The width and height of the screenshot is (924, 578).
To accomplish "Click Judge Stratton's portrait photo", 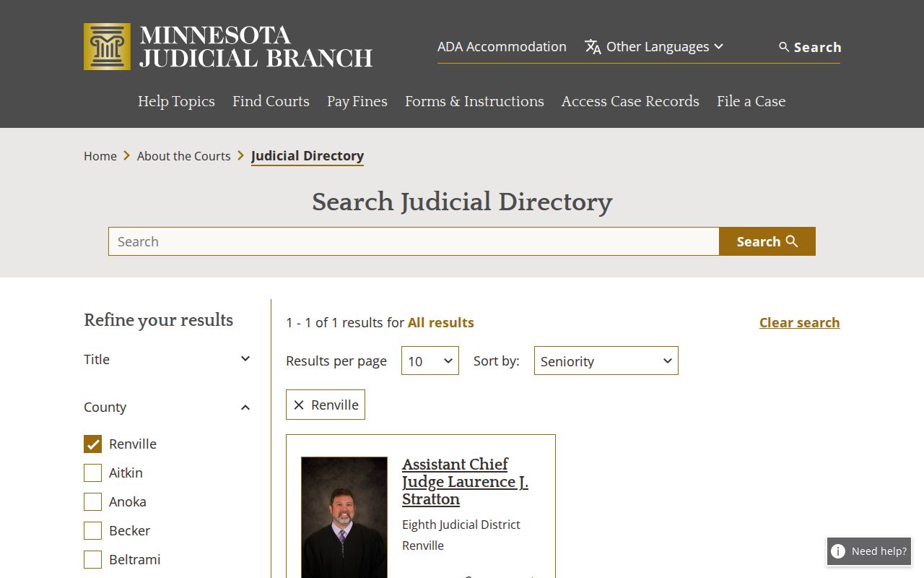I will click(x=344, y=517).
